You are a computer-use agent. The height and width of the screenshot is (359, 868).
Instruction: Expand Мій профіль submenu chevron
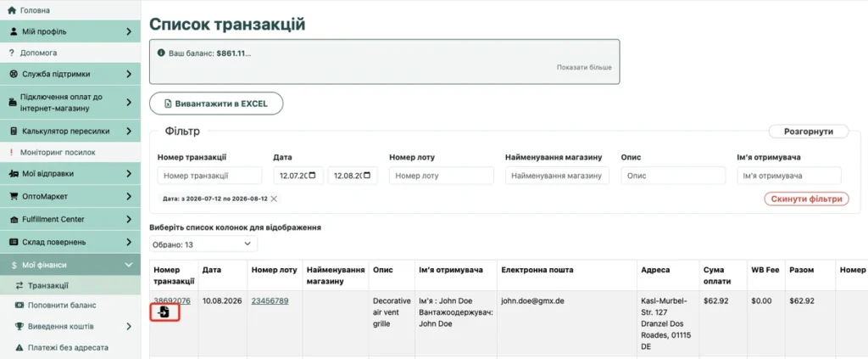click(x=129, y=31)
